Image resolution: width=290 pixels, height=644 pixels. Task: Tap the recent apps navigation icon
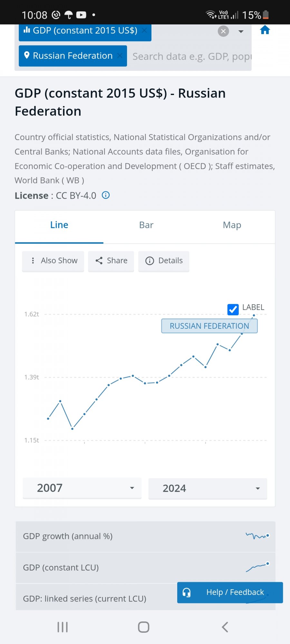pyautogui.click(x=63, y=627)
